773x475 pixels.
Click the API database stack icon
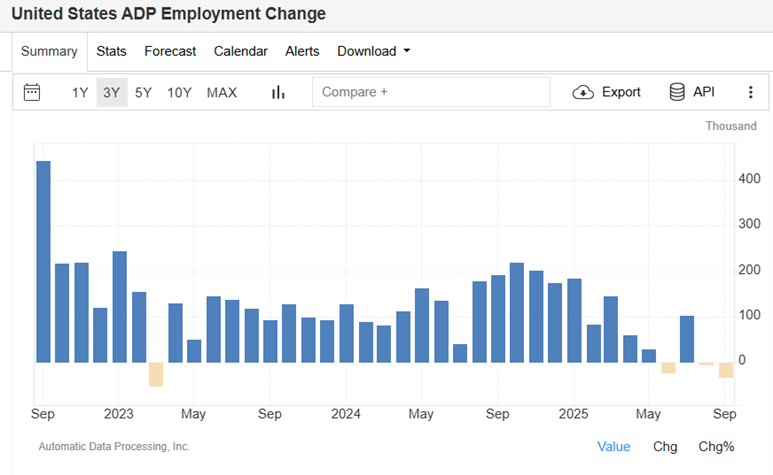tap(677, 92)
